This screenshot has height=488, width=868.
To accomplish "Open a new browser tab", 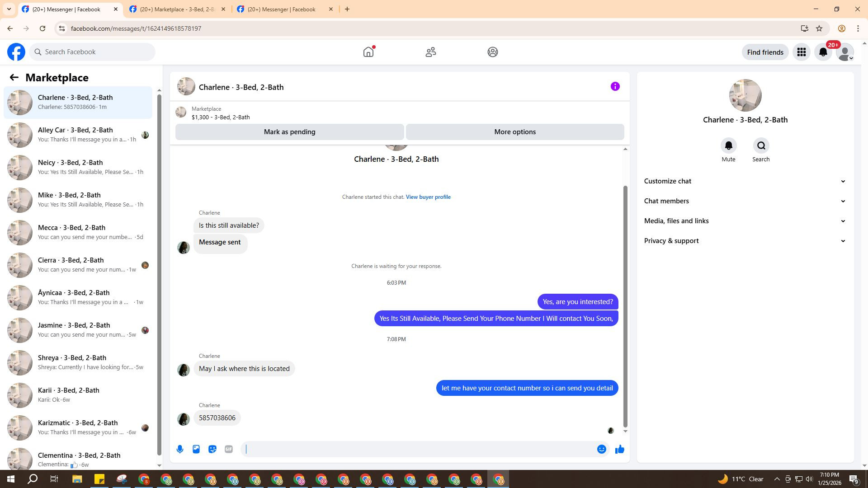I will (x=347, y=9).
